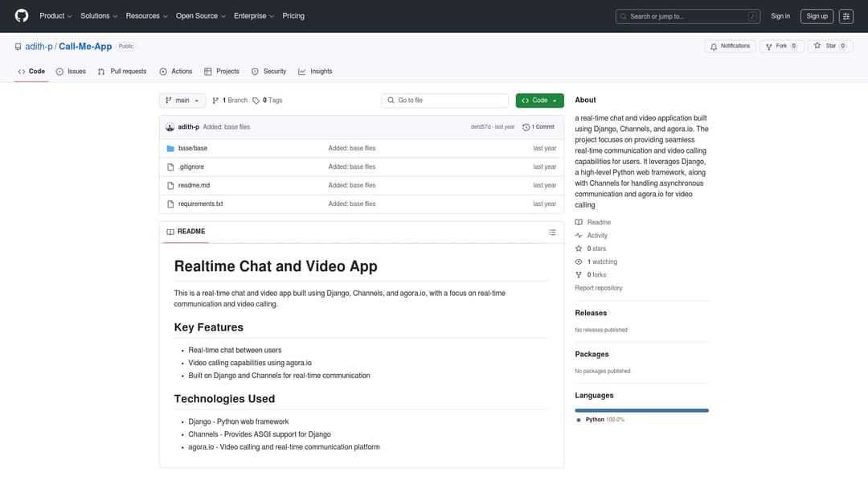Viewport: 868px width, 489px height.
Task: Open the green Code dropdown button
Action: 540,101
